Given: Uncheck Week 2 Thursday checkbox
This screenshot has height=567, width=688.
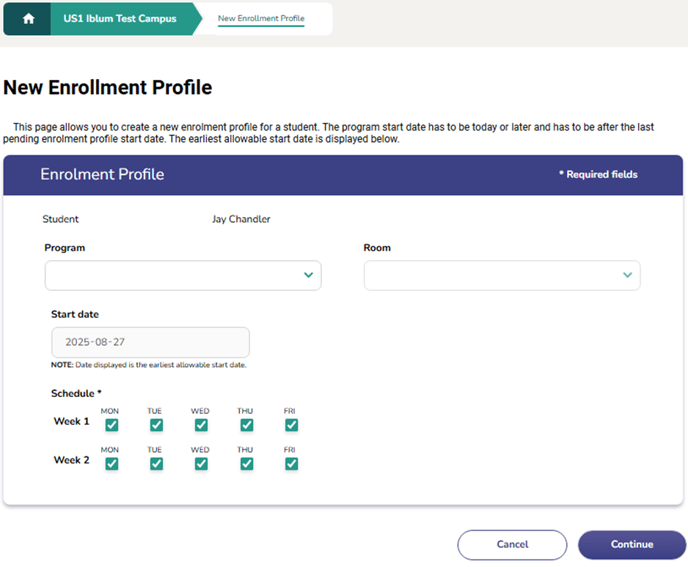Looking at the screenshot, I should (x=246, y=464).
